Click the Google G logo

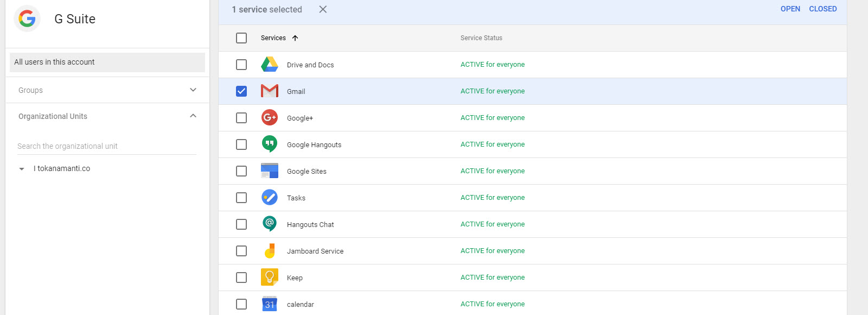27,18
